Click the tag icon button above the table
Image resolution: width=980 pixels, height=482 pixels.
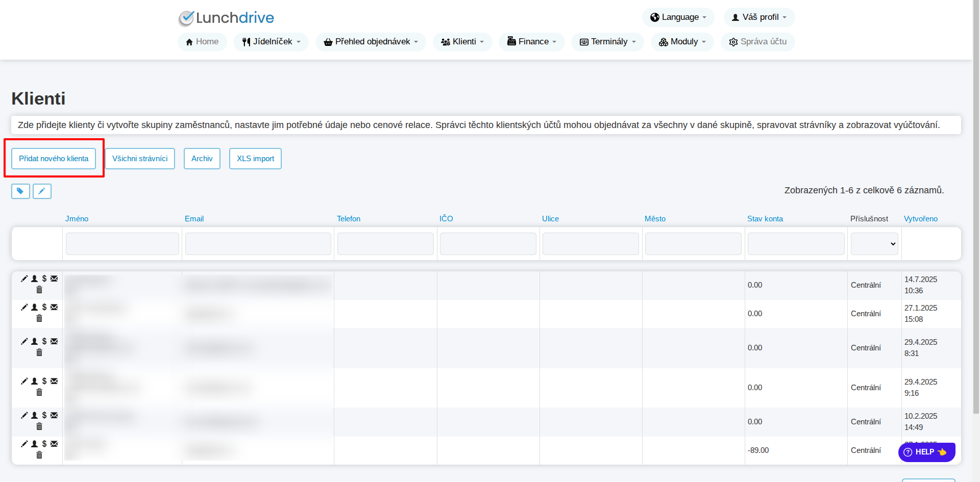click(x=20, y=191)
